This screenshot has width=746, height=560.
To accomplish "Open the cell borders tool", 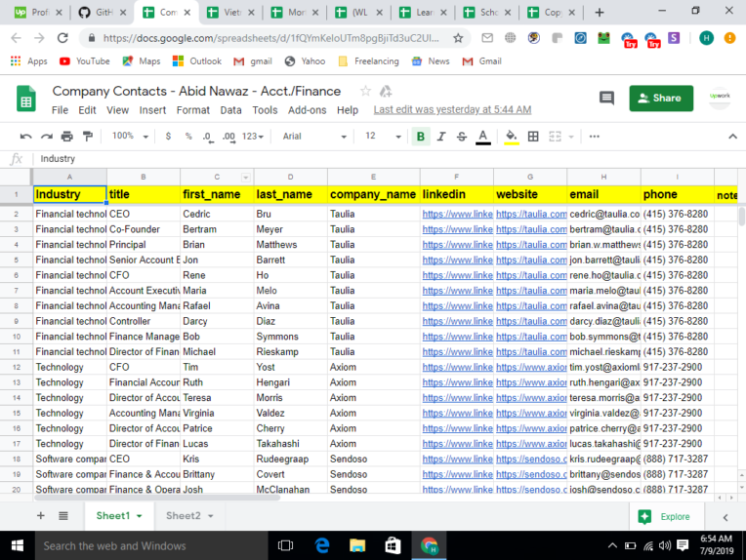I will 533,137.
